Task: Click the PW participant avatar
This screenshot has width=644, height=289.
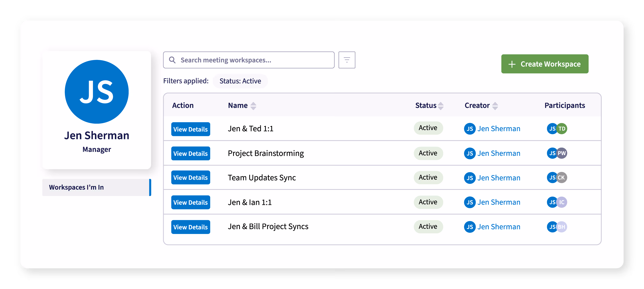Action: tap(562, 153)
